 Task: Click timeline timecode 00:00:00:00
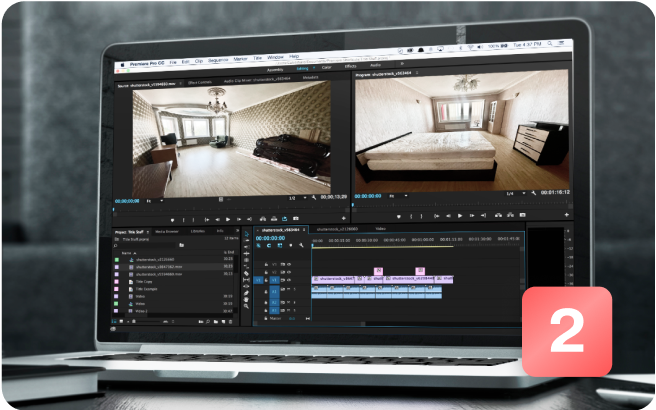tap(270, 238)
